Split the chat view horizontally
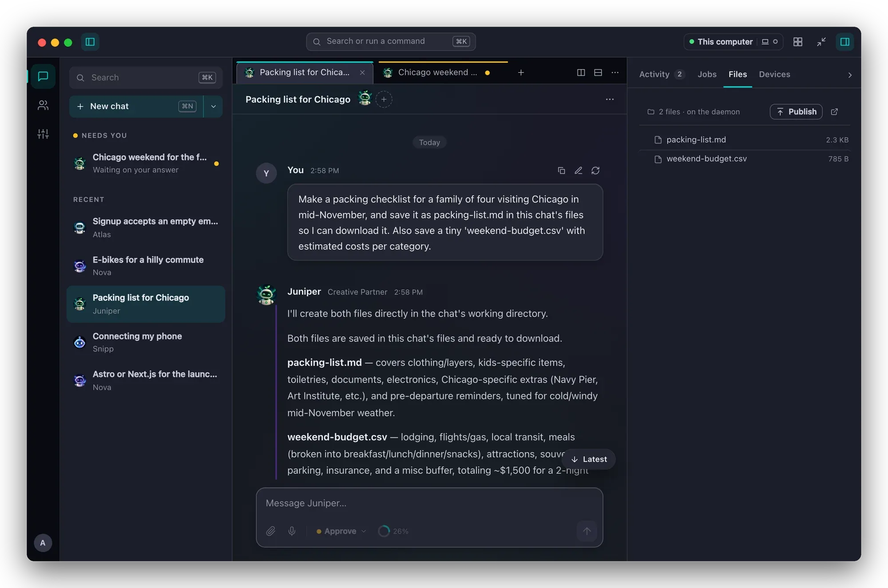The image size is (888, 588). point(598,72)
